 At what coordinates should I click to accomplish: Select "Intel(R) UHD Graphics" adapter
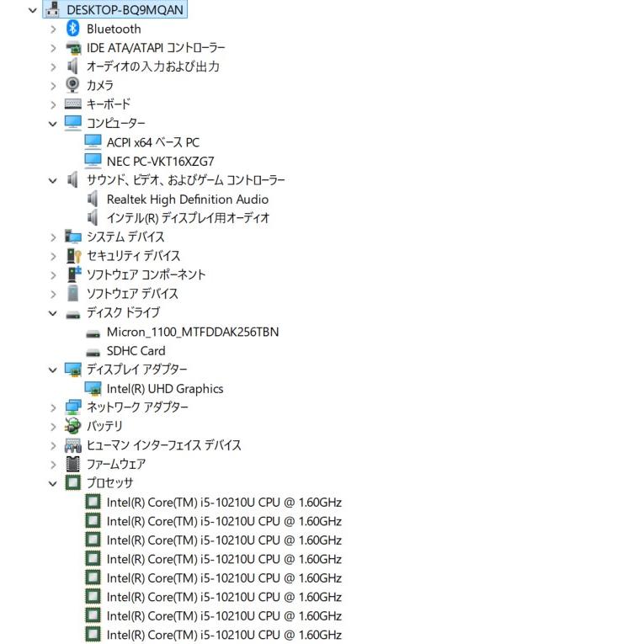pos(165,389)
